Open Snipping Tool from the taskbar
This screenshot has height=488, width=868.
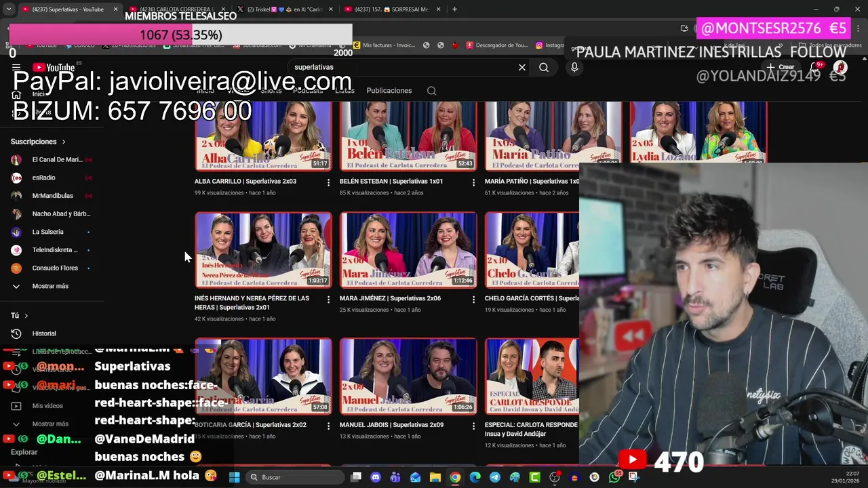click(x=634, y=477)
